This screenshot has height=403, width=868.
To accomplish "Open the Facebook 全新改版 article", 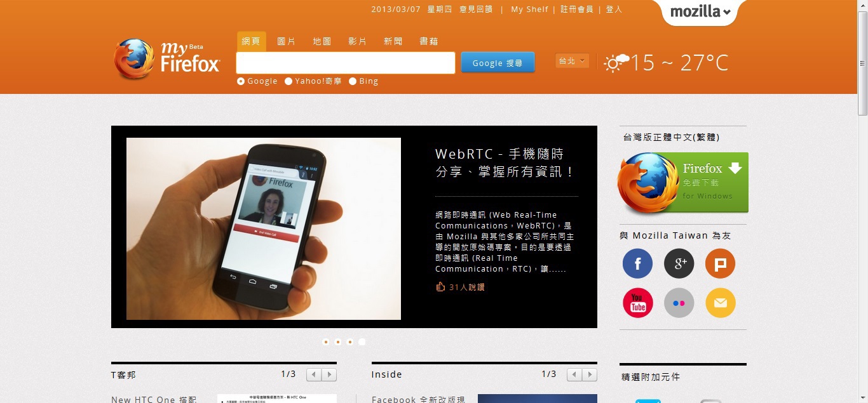I will coord(418,399).
